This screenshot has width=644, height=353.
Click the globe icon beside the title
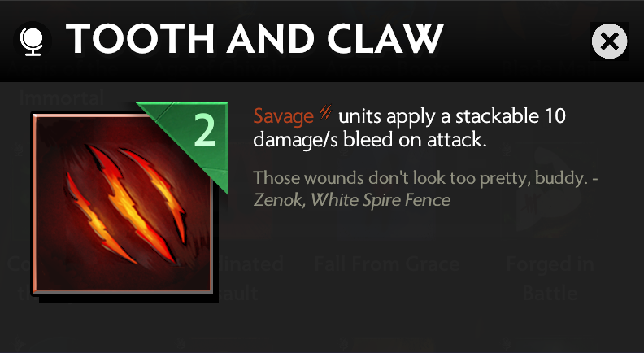32,41
